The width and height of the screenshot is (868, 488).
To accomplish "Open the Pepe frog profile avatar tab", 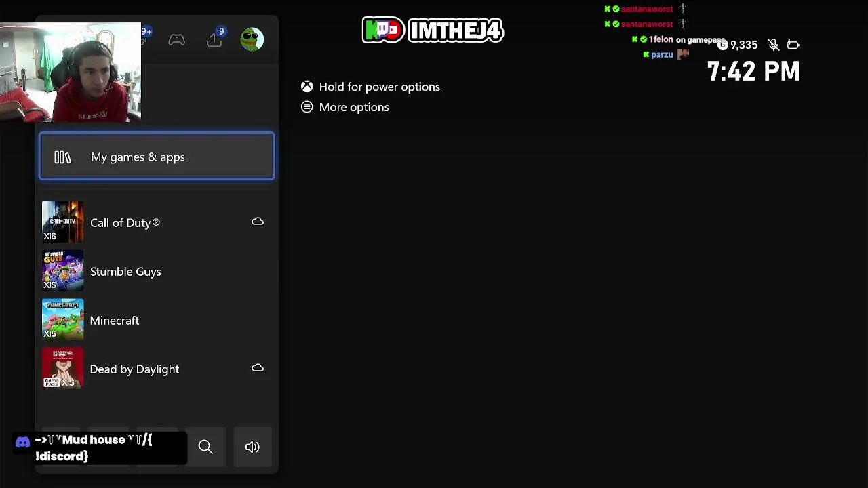I will coord(252,39).
